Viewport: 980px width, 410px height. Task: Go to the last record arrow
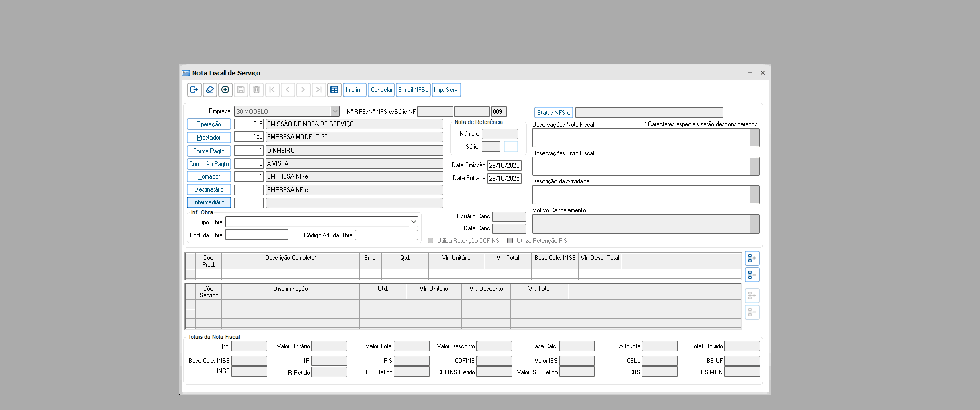pos(319,90)
